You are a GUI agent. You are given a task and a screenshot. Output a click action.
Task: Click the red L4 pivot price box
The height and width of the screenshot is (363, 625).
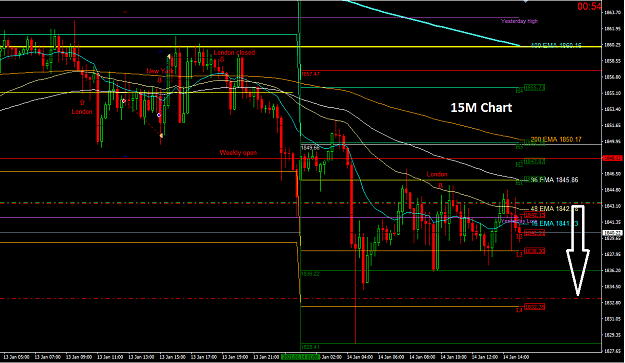point(534,307)
